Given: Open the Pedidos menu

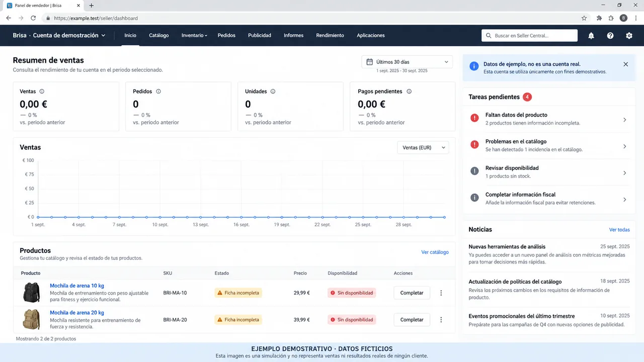Looking at the screenshot, I should 227,36.
